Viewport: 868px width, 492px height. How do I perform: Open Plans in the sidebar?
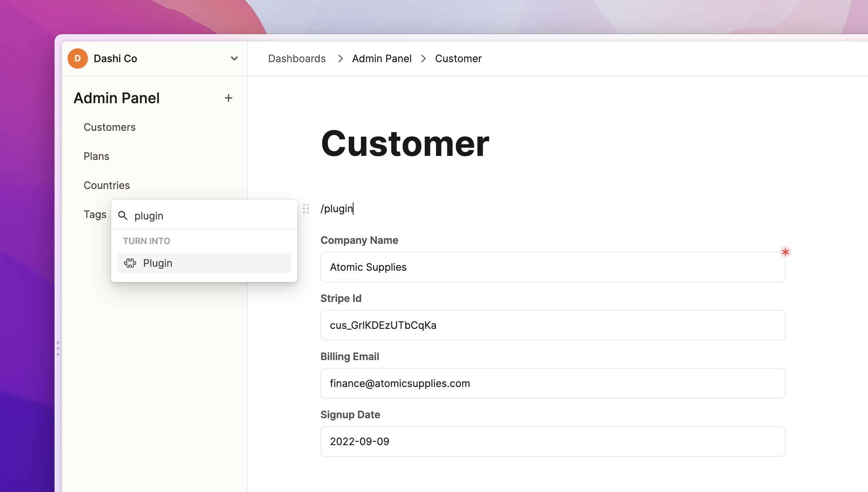coord(96,156)
